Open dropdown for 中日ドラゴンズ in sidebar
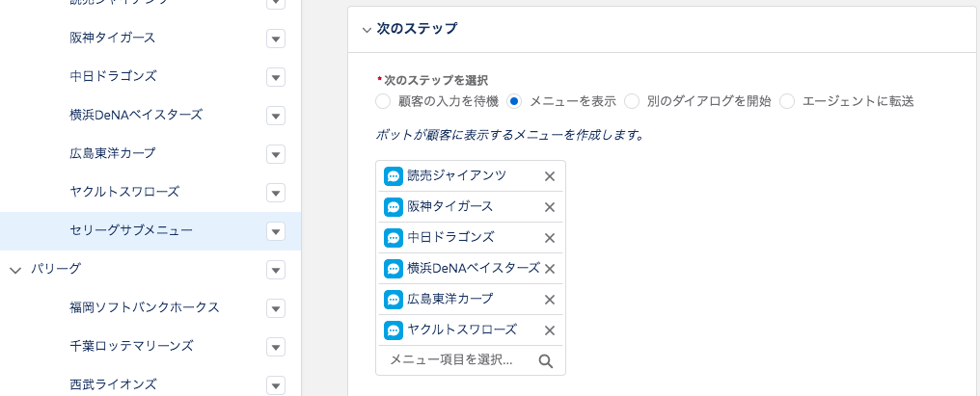 click(x=276, y=77)
